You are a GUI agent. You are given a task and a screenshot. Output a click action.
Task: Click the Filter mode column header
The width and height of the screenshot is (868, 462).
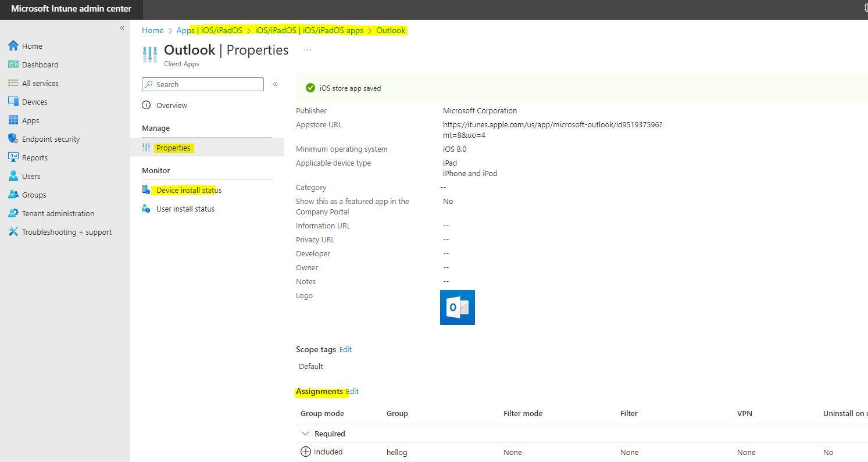tap(523, 413)
